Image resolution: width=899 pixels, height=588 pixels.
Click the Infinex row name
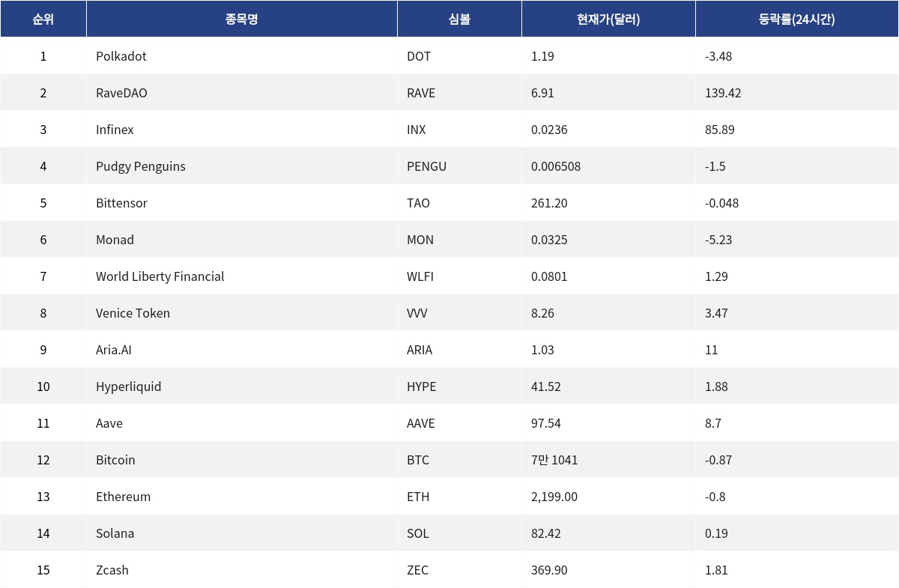115,130
